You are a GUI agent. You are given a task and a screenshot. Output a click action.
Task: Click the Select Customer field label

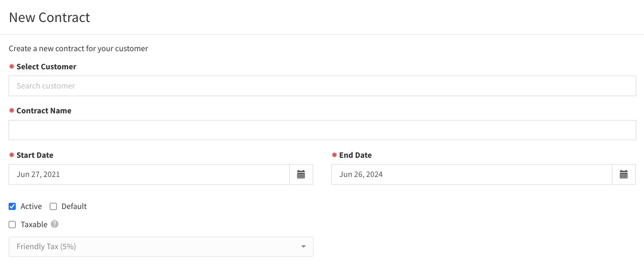pyautogui.click(x=46, y=67)
